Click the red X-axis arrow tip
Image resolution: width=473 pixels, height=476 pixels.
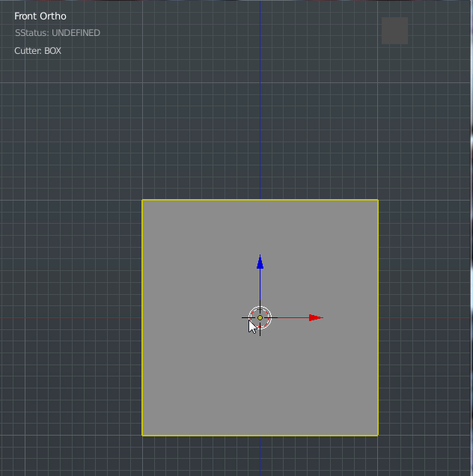click(x=316, y=317)
